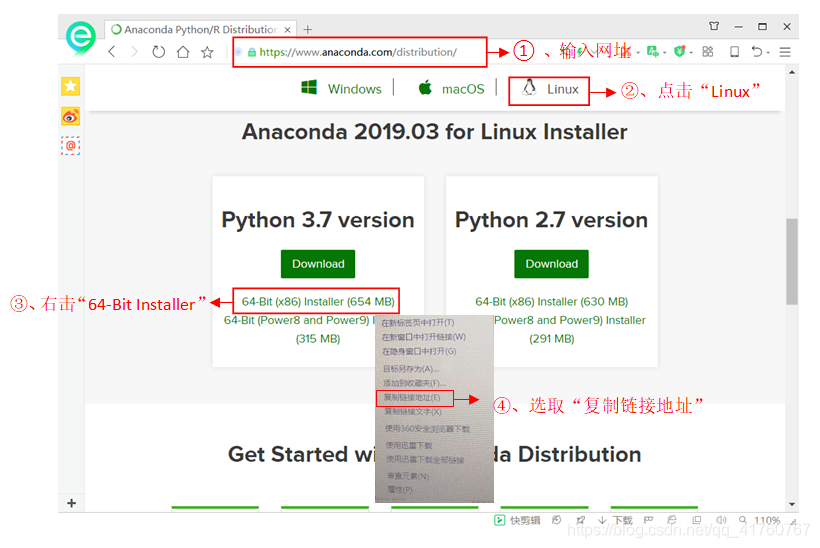Click the green shield payment-protection icon
The image size is (820, 548).
pos(679,51)
